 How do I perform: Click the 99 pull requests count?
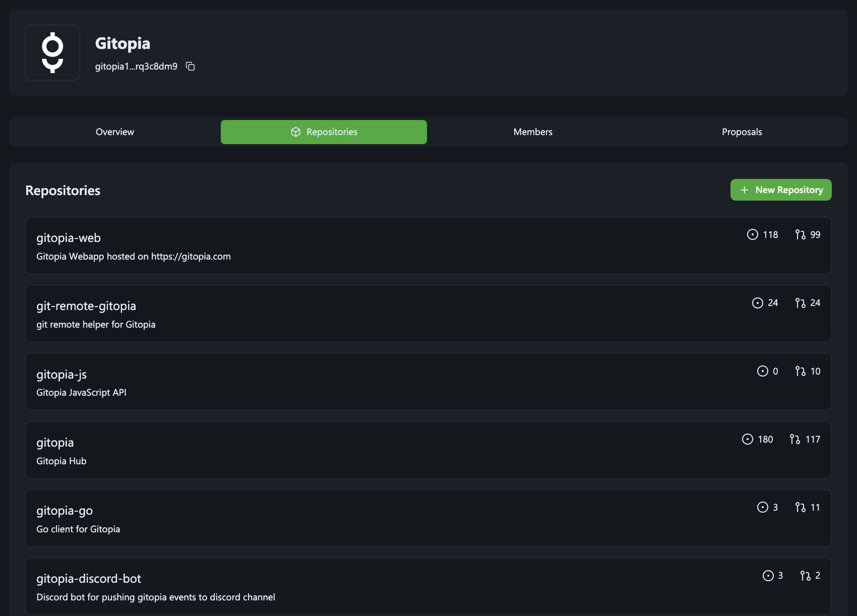815,235
